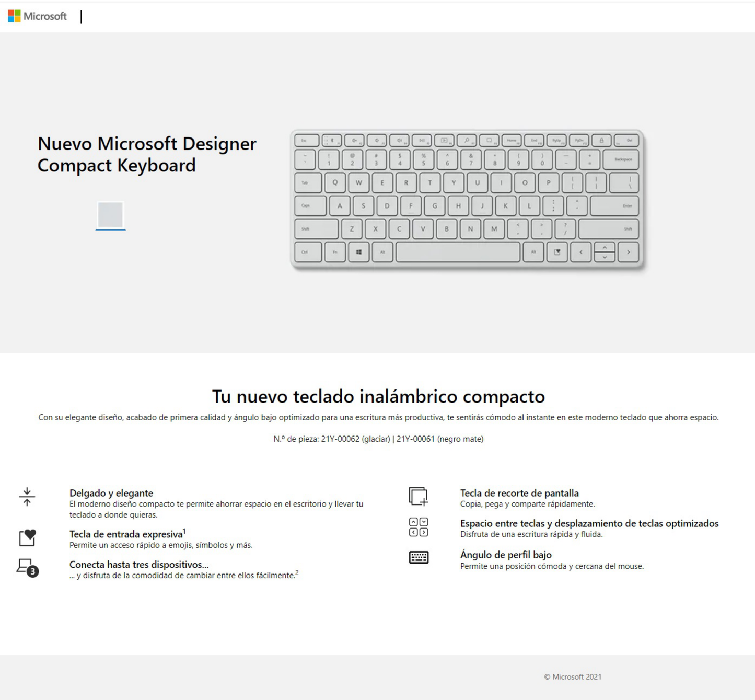The width and height of the screenshot is (755, 700).
Task: Click the Microsoft logo in the header
Action: (x=37, y=16)
